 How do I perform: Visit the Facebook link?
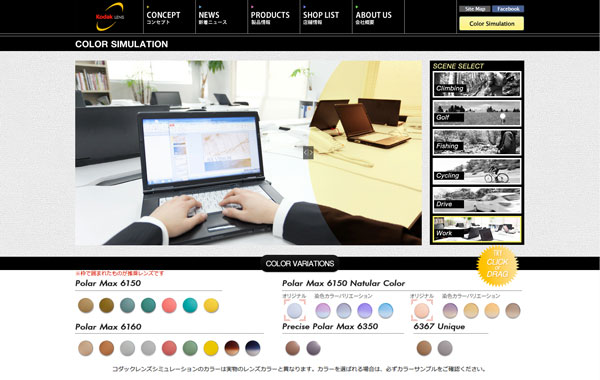click(508, 9)
